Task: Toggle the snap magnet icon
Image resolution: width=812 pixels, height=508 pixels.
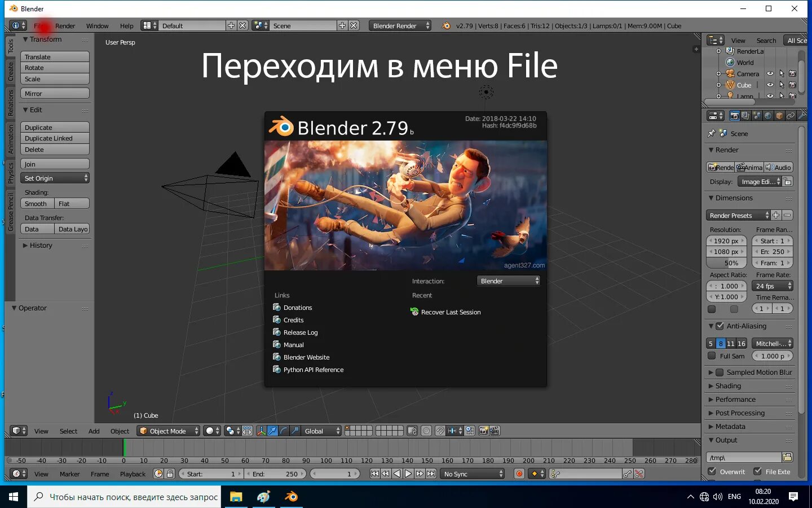Action: 440,431
